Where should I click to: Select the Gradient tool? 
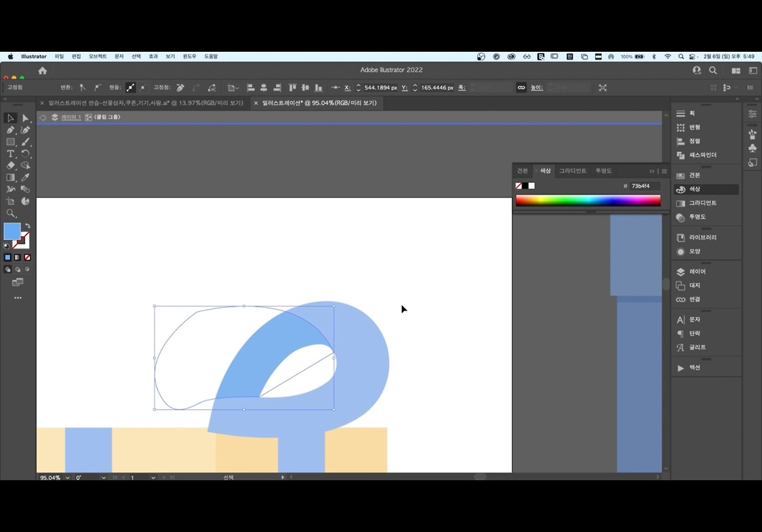10,177
